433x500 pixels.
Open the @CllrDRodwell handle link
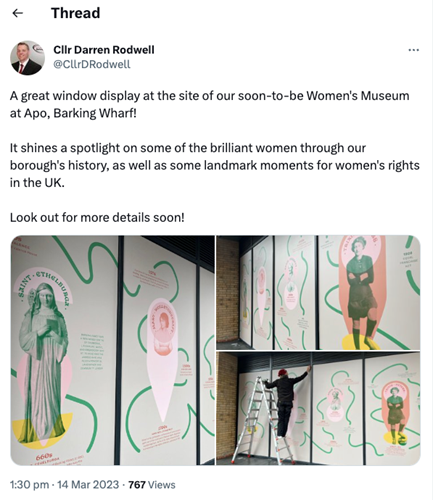click(92, 64)
